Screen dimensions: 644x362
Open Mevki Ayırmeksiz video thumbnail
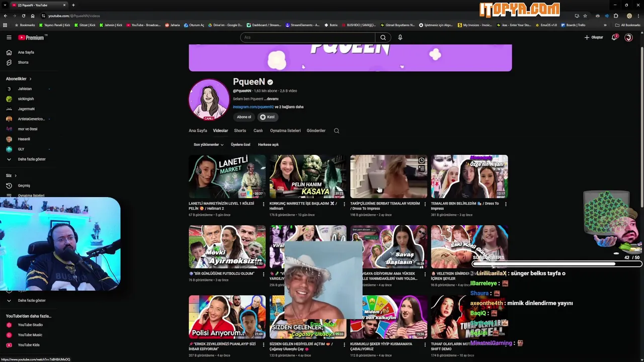pos(227,247)
